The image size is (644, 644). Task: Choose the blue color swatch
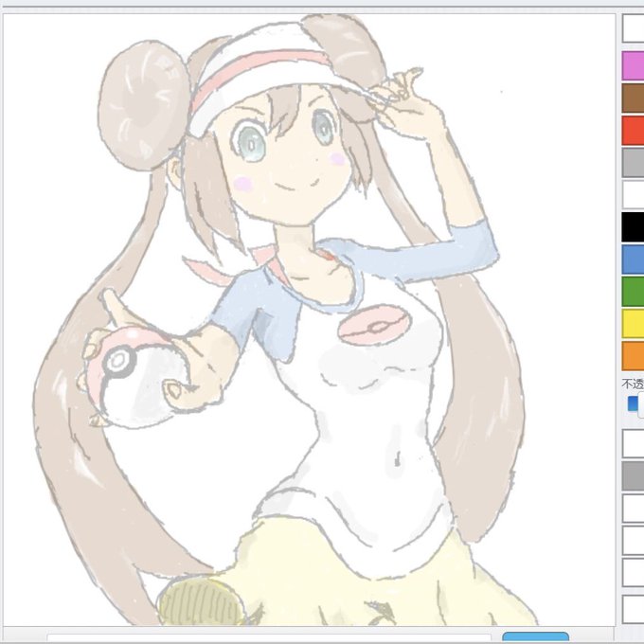[633, 259]
